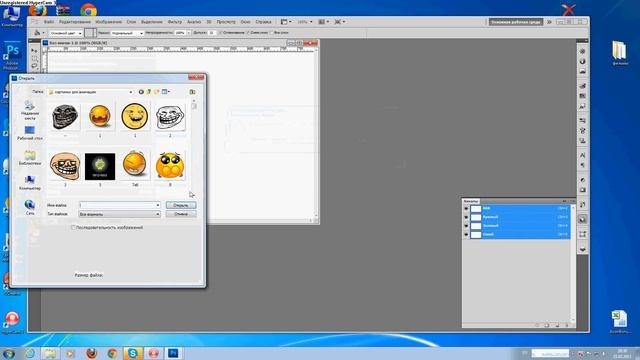Create new folder via dialog toolbar icon
This screenshot has width=640, height=360.
[156, 92]
